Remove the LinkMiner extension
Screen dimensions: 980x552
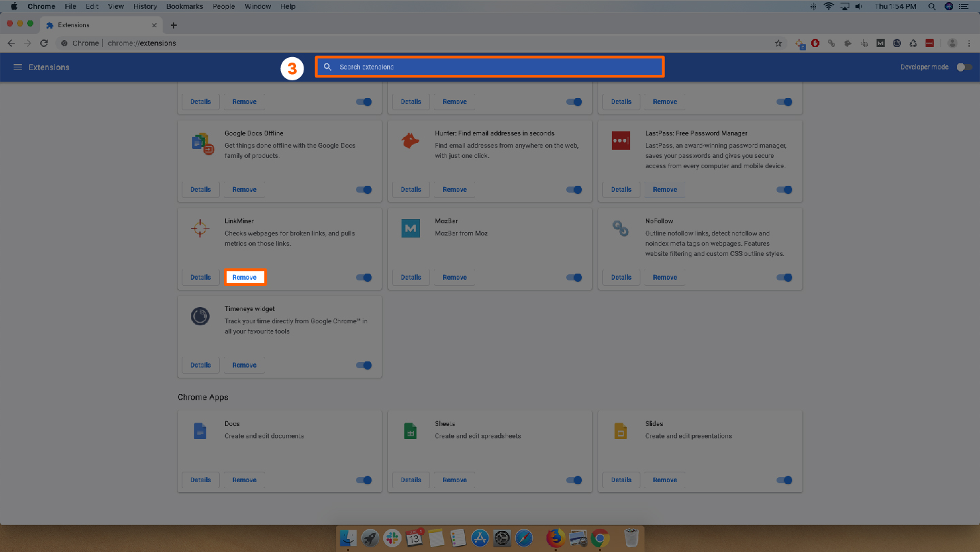244,277
